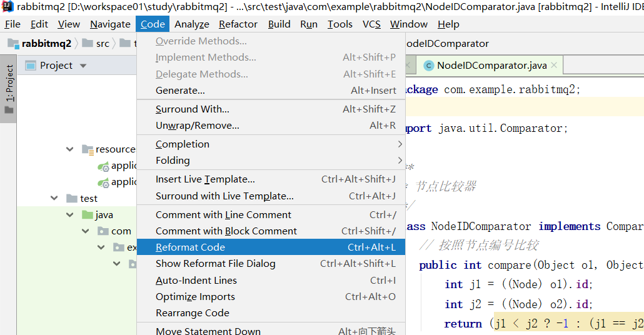The image size is (644, 335).
Task: Select the com package in tree
Action: [x=121, y=231]
